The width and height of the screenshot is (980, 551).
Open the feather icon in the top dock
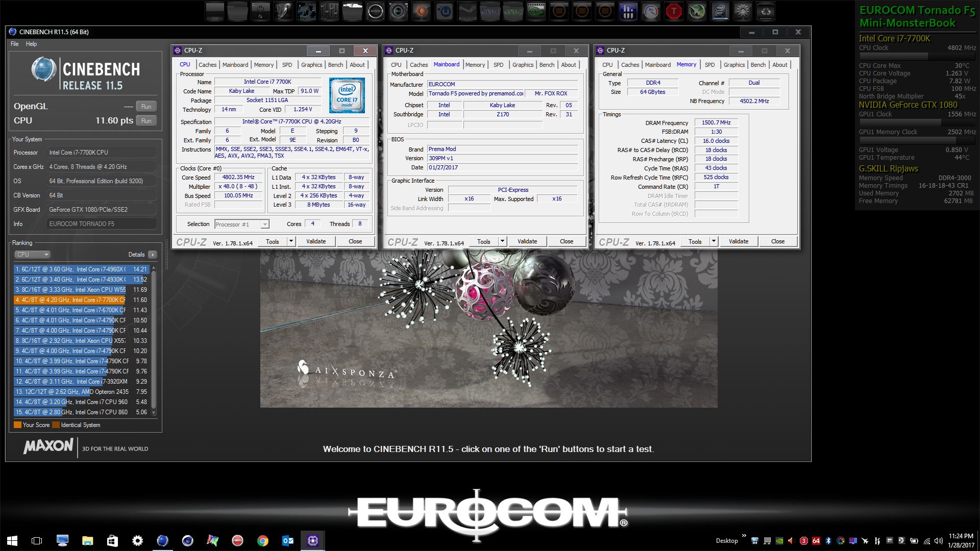[x=283, y=11]
